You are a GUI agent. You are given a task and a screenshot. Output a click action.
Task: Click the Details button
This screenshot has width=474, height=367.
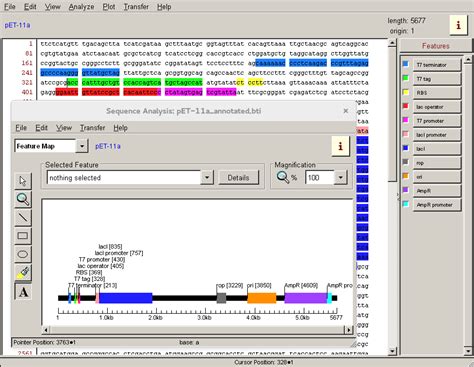click(238, 178)
